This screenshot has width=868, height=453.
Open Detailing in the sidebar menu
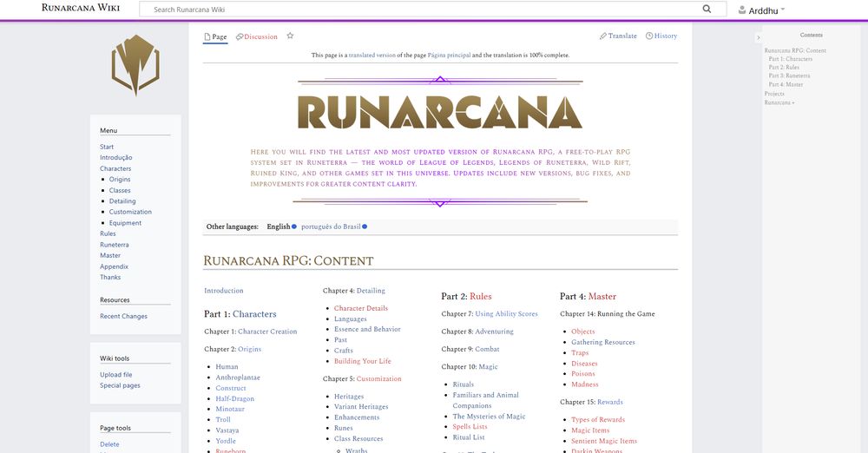click(122, 201)
